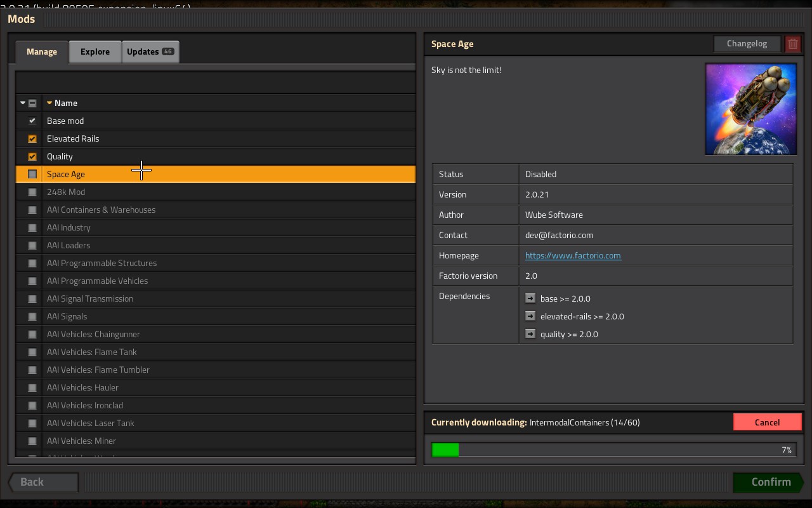Select the Quality mod row
The image size is (812, 508).
click(x=216, y=156)
